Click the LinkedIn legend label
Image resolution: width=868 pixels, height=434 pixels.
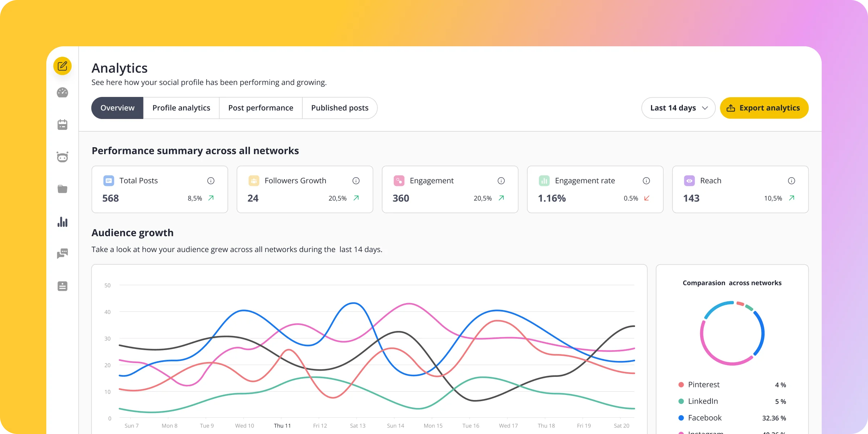703,401
